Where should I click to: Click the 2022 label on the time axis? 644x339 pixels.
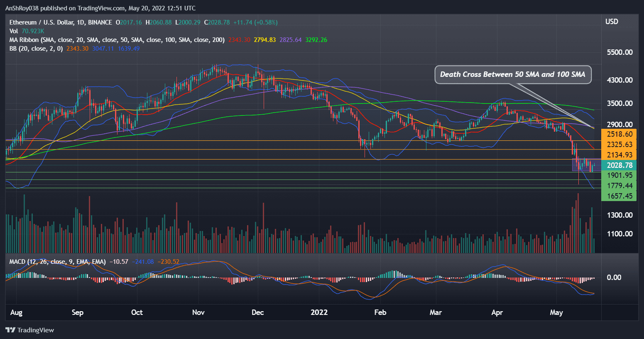(x=319, y=312)
